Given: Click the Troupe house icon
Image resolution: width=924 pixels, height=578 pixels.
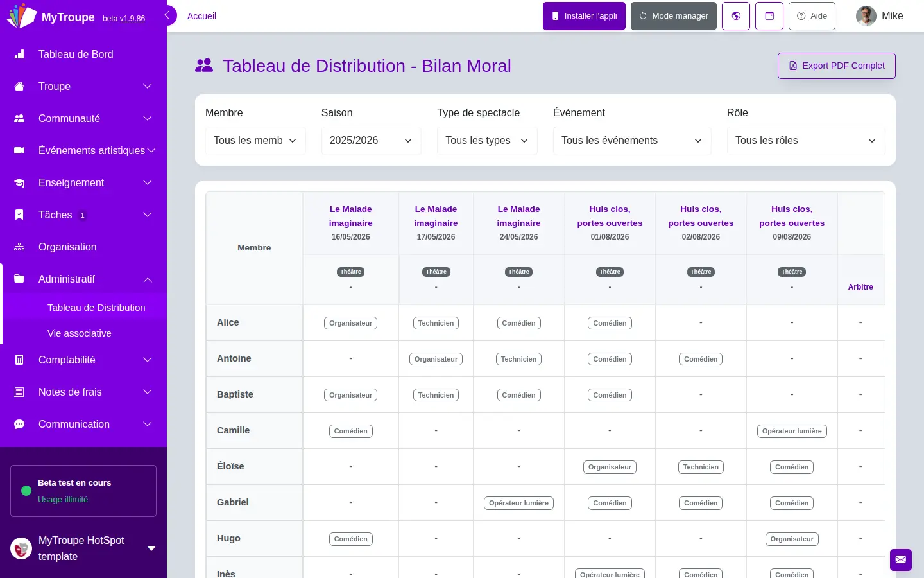Looking at the screenshot, I should (19, 87).
